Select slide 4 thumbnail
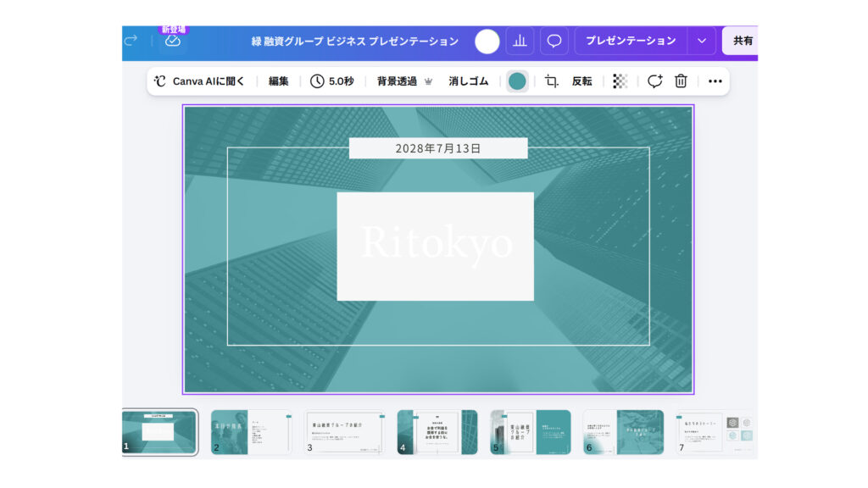Screen dimensions: 868x488 (x=437, y=433)
